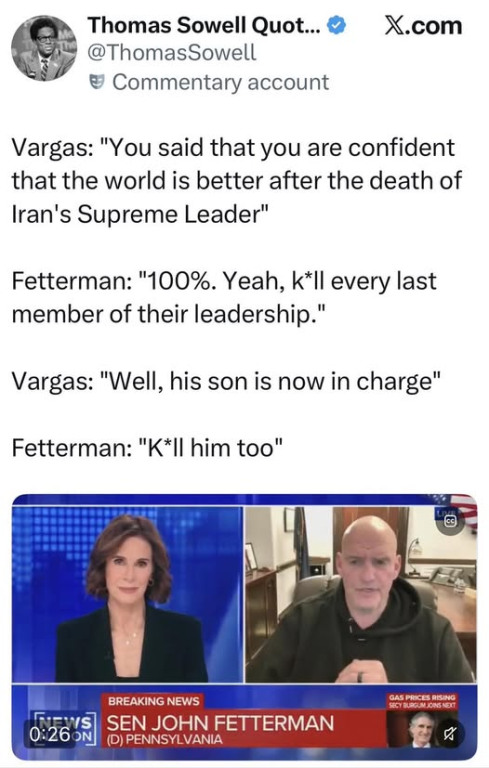The height and width of the screenshot is (768, 489).
Task: Click the "K*ll him too" tweet line
Action: click(147, 448)
